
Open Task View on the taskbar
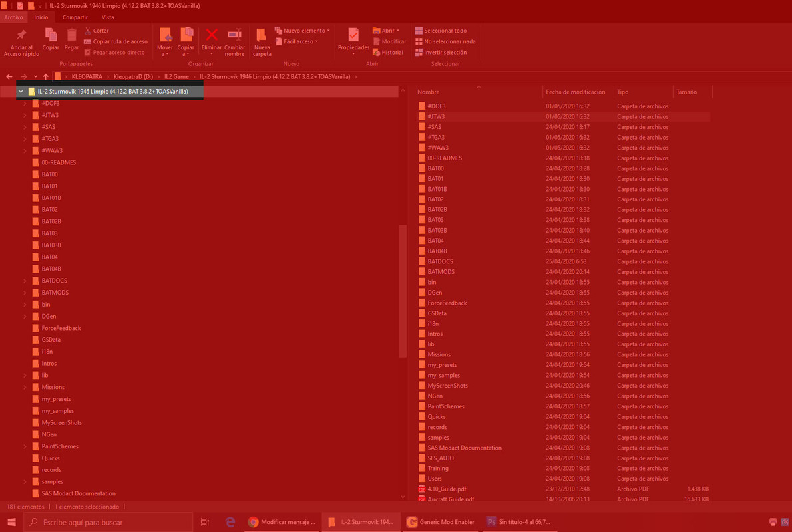[204, 522]
